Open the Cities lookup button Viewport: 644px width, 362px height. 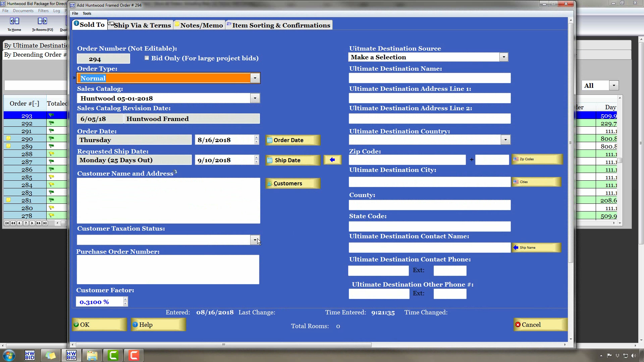536,182
